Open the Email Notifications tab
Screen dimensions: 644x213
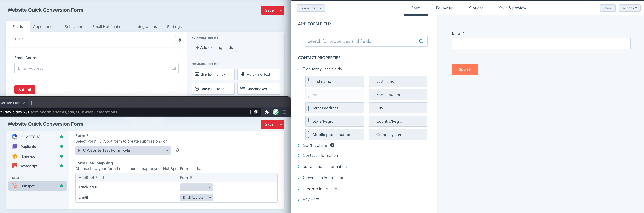coord(109,26)
